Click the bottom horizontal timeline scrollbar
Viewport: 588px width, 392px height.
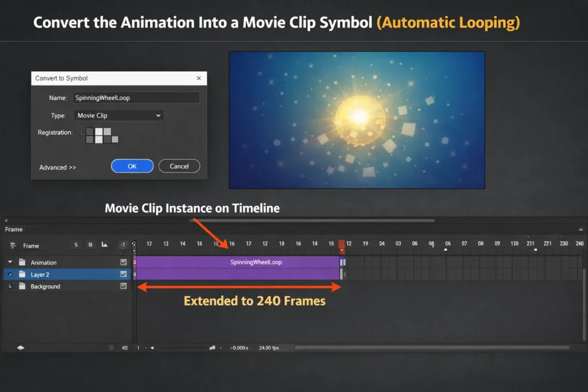[432, 348]
